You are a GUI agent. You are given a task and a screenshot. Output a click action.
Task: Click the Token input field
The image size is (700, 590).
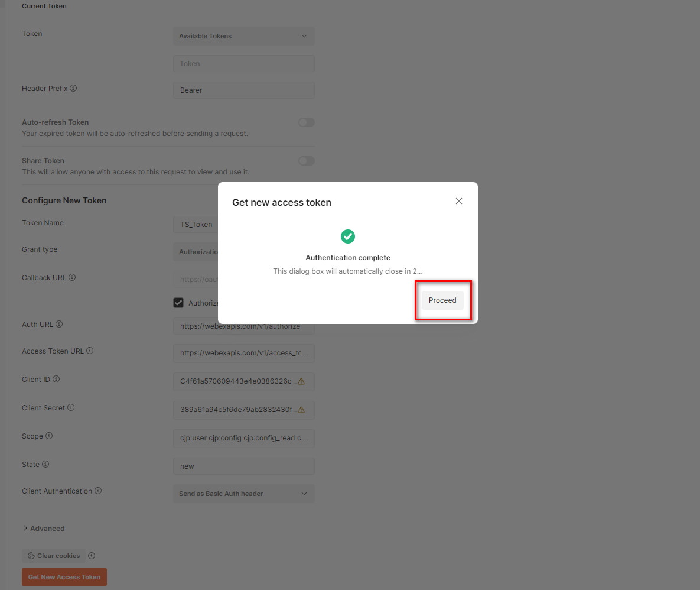point(244,63)
